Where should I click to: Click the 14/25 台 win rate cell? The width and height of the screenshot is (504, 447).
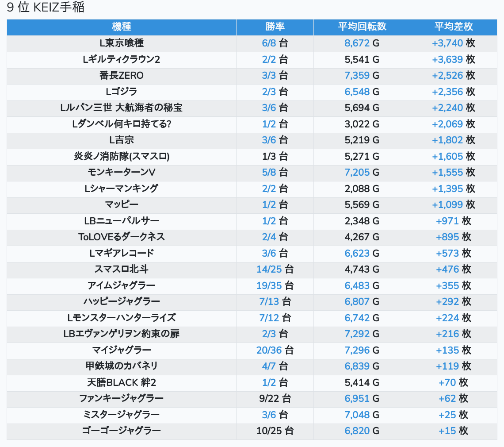click(x=275, y=270)
